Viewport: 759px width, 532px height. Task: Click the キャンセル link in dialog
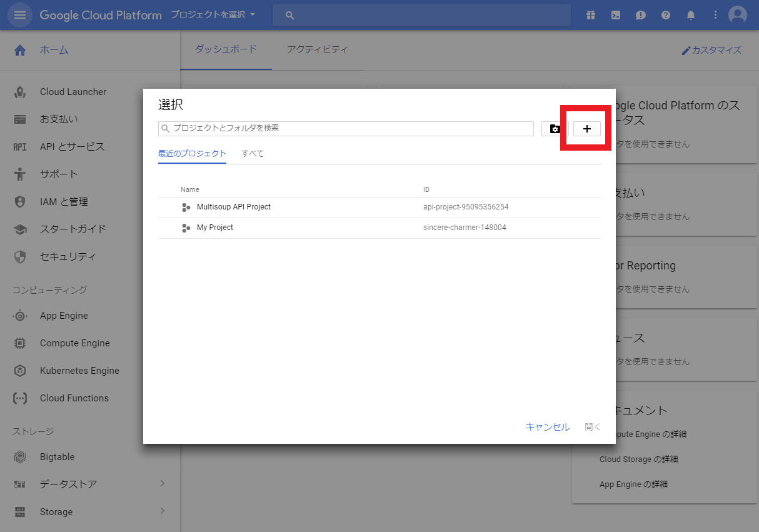tap(547, 426)
